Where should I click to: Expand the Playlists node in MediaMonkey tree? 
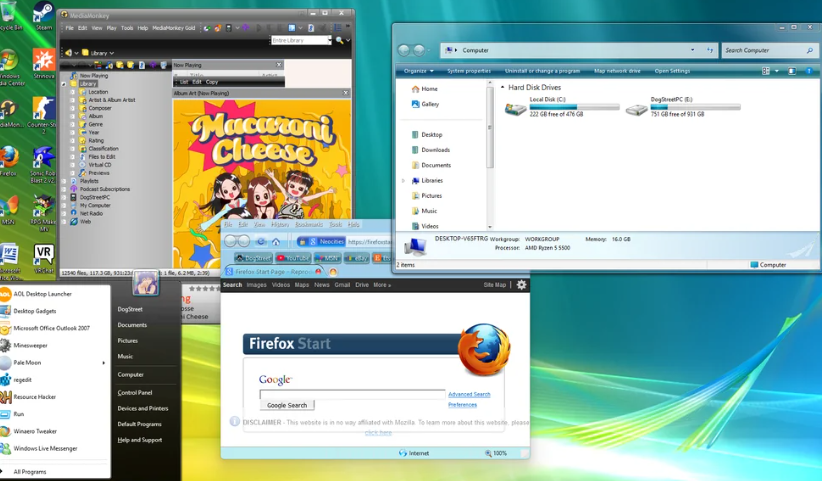tap(64, 181)
